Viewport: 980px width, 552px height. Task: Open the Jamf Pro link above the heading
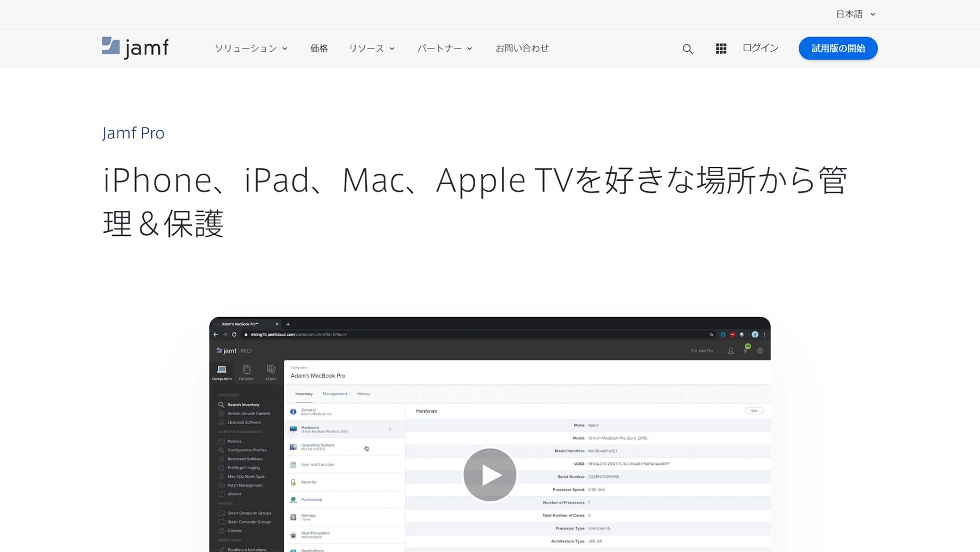tap(133, 132)
